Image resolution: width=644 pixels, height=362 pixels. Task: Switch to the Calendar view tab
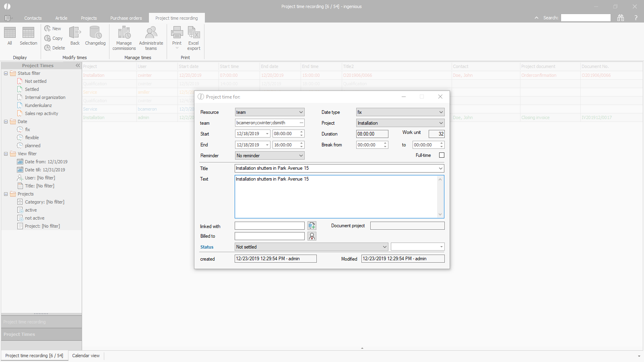(x=86, y=356)
